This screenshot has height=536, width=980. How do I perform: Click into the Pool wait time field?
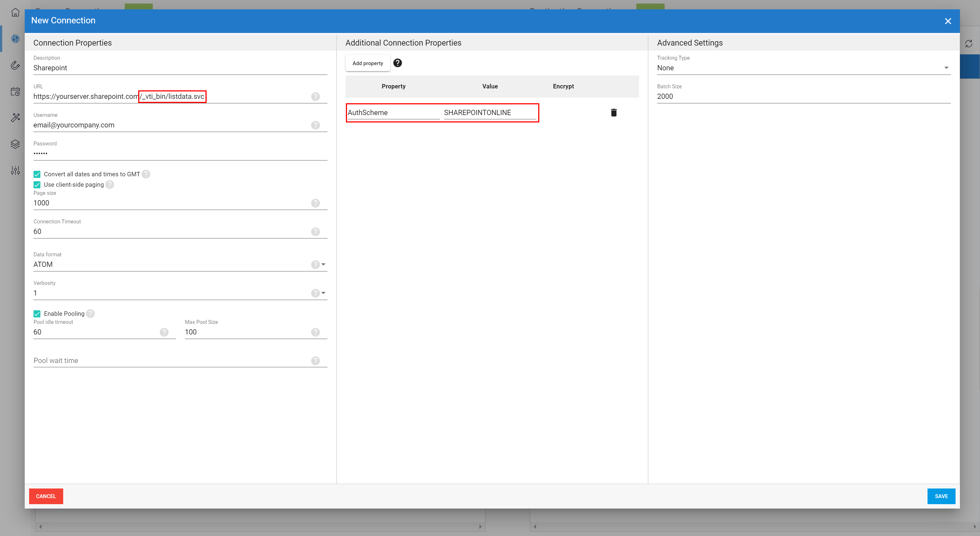(152, 360)
